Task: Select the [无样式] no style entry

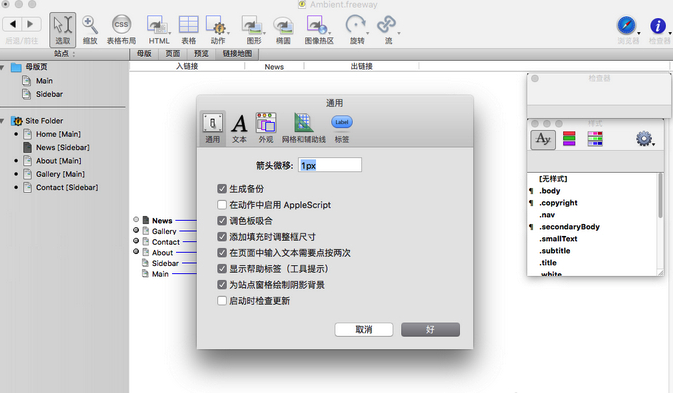Action: pos(553,178)
